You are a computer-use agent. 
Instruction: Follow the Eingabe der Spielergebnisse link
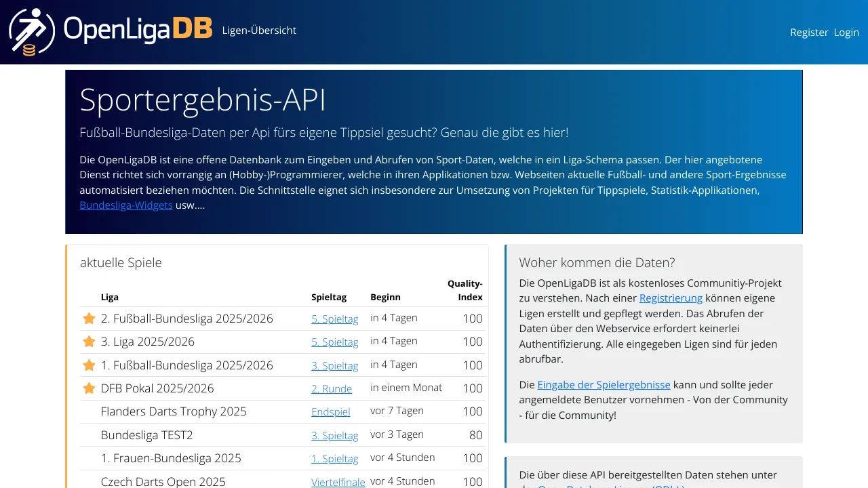tap(604, 385)
